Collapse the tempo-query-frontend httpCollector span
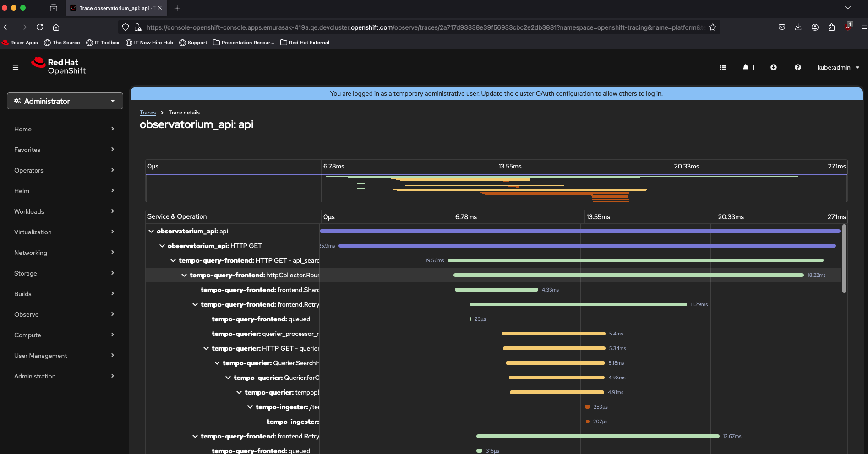 pyautogui.click(x=184, y=275)
